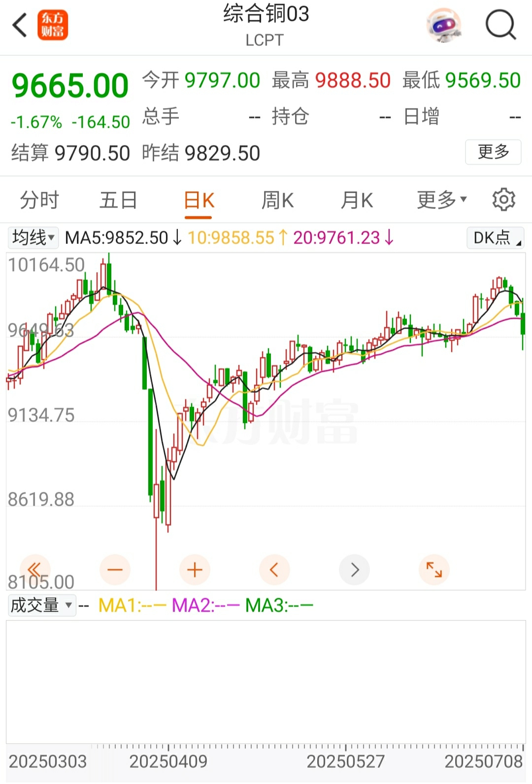Go back using the left arrow

tap(20, 25)
